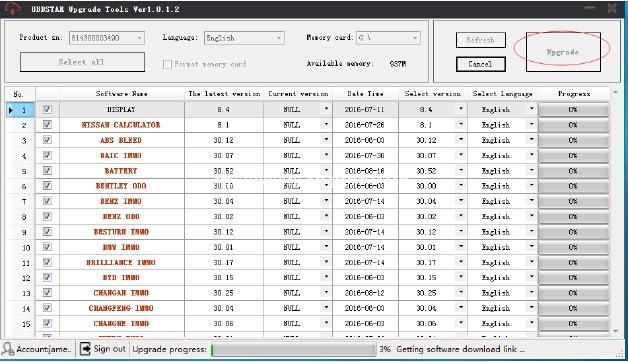Click the Progress column header
The height and width of the screenshot is (362, 628).
[574, 94]
